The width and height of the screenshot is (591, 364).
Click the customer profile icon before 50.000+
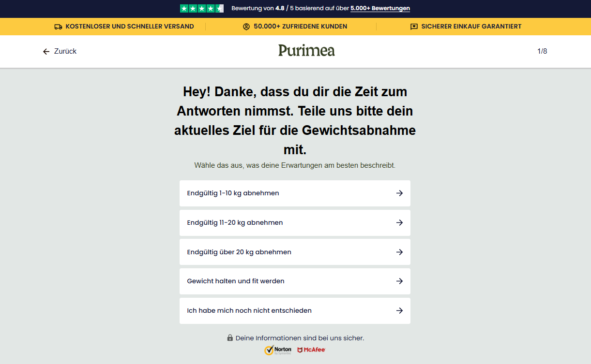point(246,27)
